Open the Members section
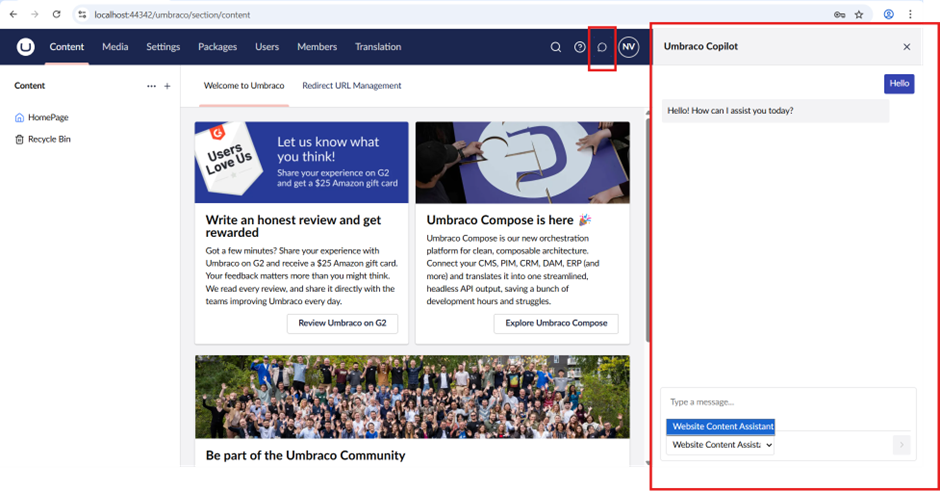 pyautogui.click(x=317, y=47)
